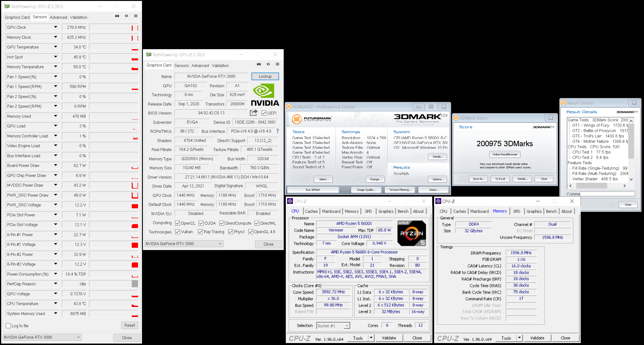Open the Hot Spot sensor dropdown arrow

click(x=56, y=57)
